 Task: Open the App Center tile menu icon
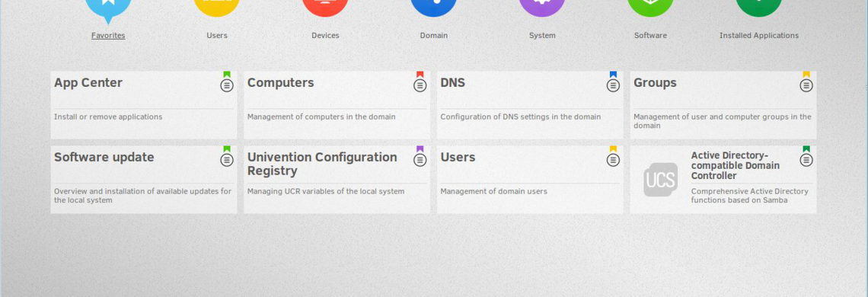[x=227, y=85]
